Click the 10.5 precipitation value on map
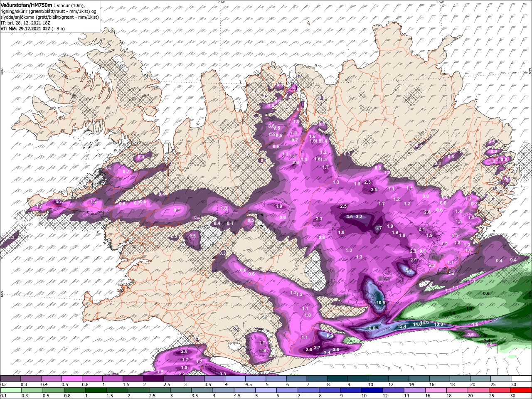Screen dimensions: 532x399 (x=380, y=303)
